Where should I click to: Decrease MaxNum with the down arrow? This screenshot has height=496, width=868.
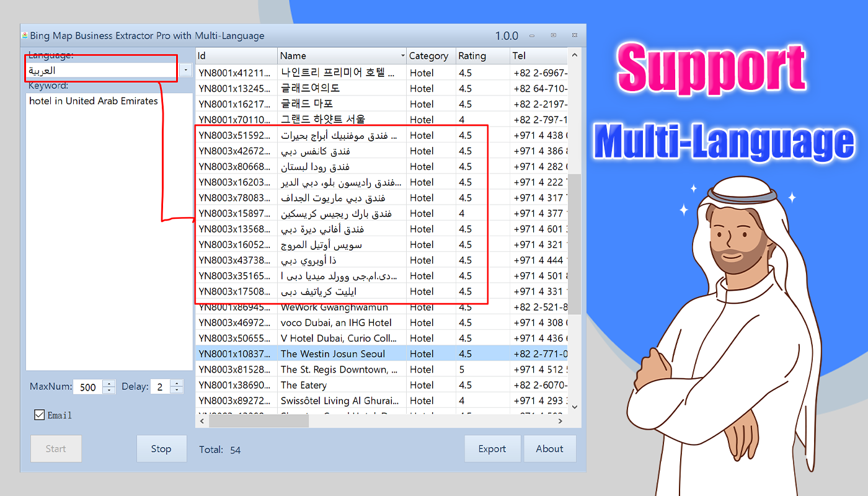click(x=110, y=391)
